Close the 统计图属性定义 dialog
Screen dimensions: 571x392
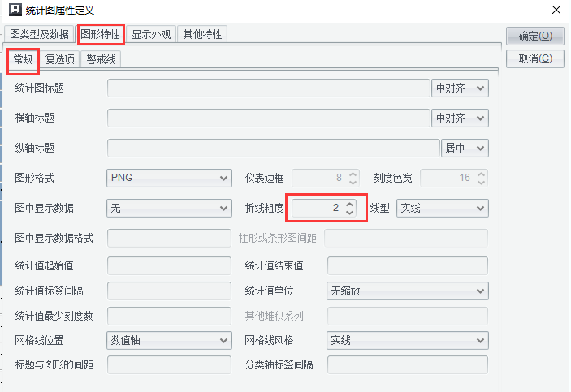(555, 11)
